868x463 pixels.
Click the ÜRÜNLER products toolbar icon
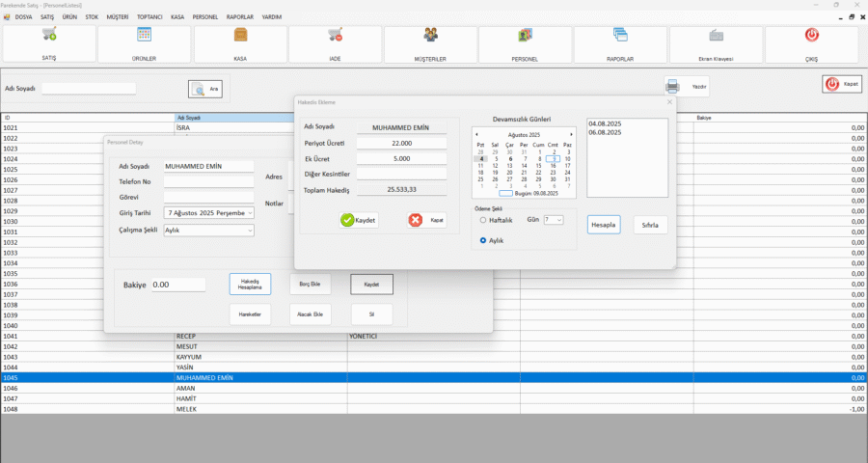[x=144, y=36]
